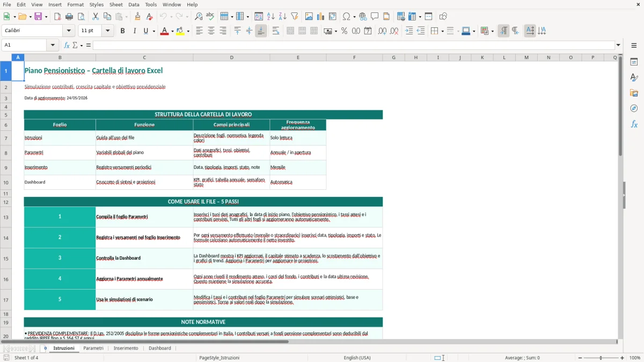Viewport: 644px width, 362px height.
Task: Click Sort Descending icon
Action: coord(283,17)
